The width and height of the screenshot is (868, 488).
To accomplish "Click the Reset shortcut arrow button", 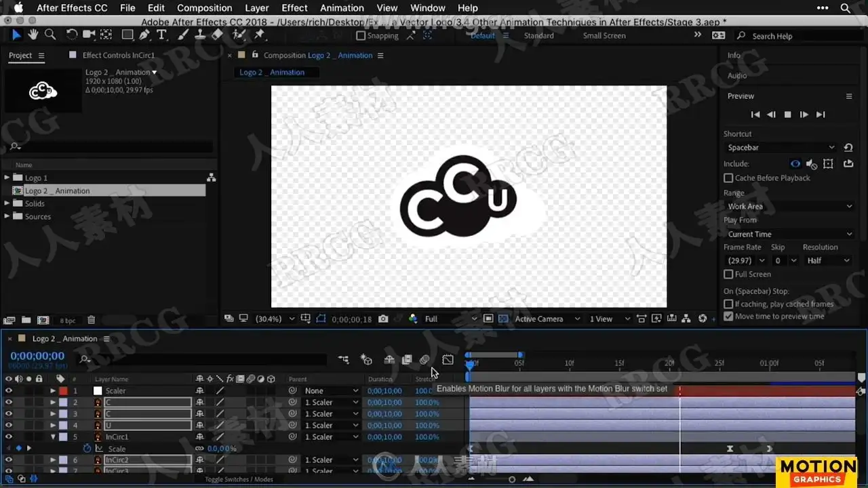I will pyautogui.click(x=848, y=147).
